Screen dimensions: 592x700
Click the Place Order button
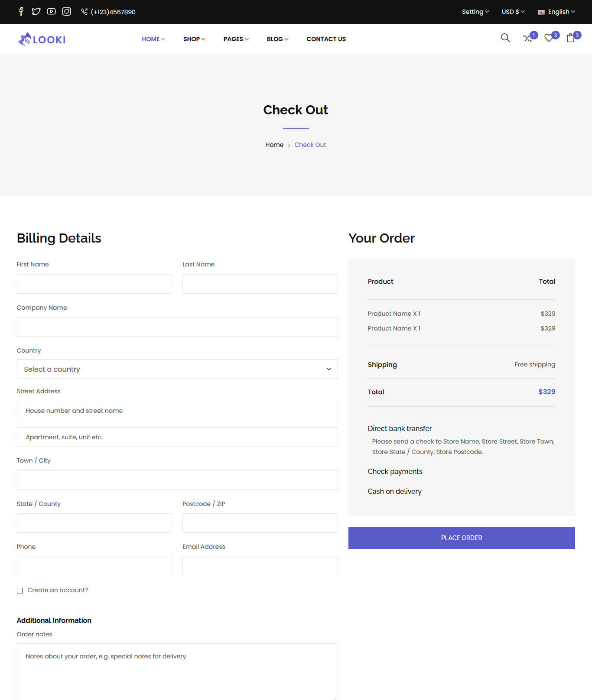point(461,538)
